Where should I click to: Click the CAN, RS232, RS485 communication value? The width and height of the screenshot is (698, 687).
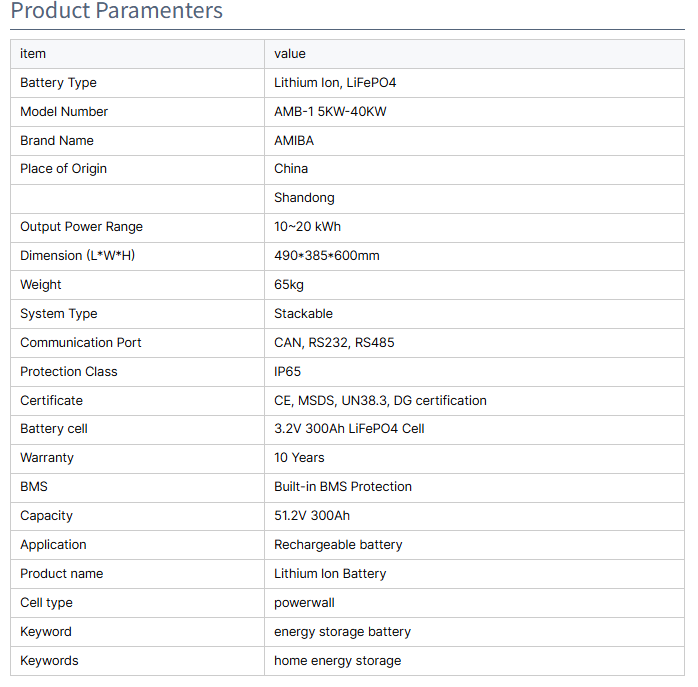coord(334,342)
